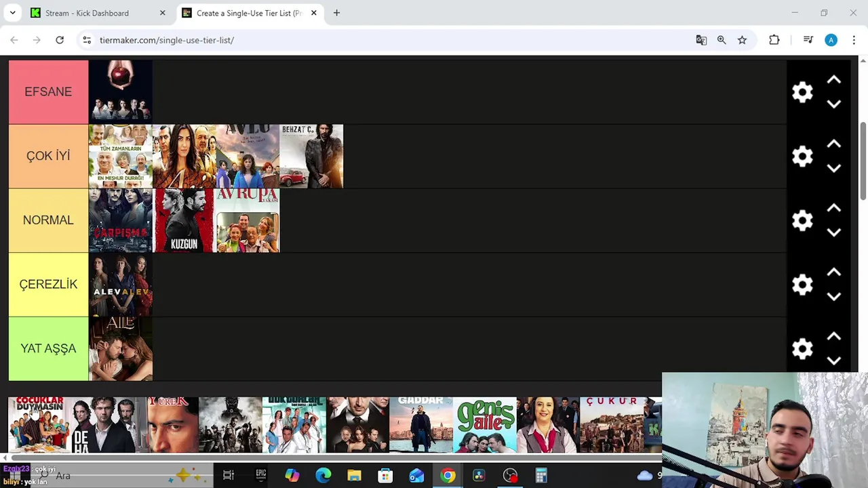The height and width of the screenshot is (488, 868).
Task: Open Calculator from taskbar
Action: click(541, 475)
